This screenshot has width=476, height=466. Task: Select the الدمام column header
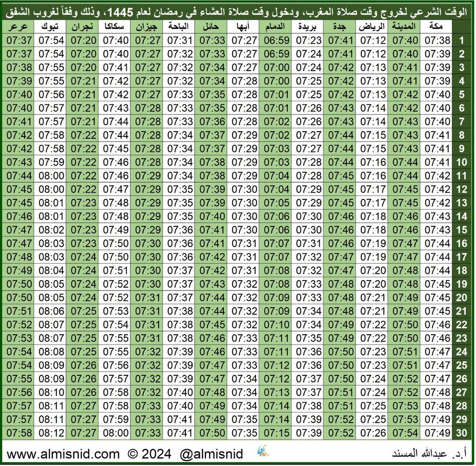pyautogui.click(x=276, y=27)
